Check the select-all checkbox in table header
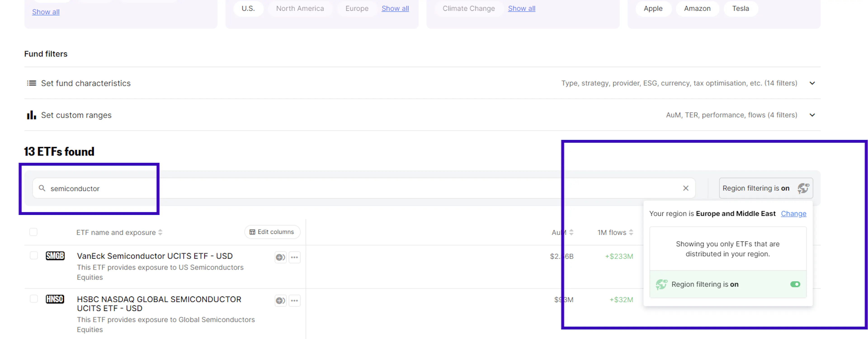The height and width of the screenshot is (339, 868). (33, 232)
